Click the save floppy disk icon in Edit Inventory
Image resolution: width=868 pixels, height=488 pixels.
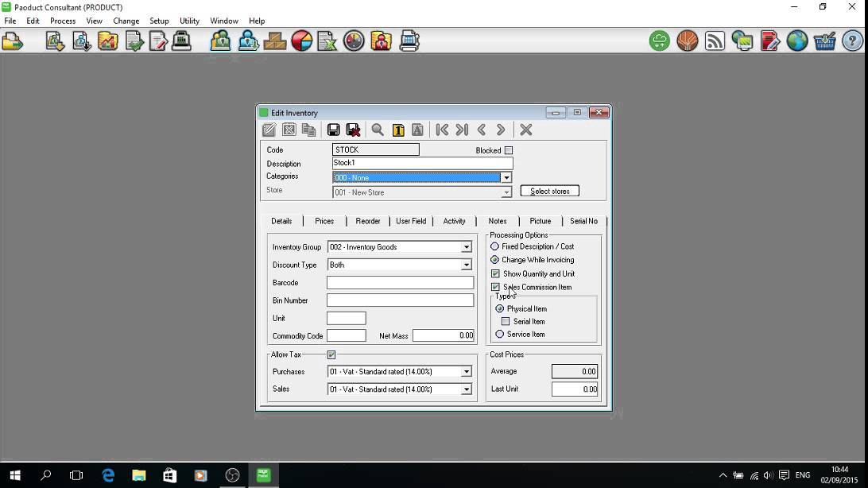[x=333, y=130]
